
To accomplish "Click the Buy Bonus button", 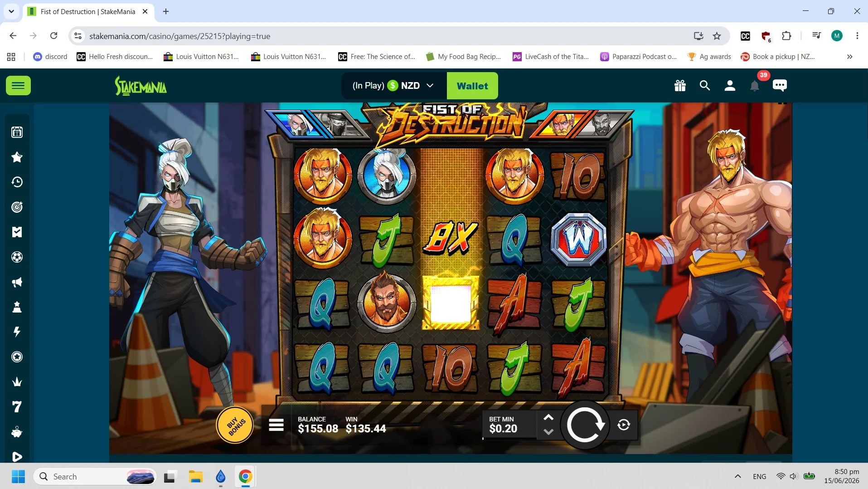I will pos(235,425).
